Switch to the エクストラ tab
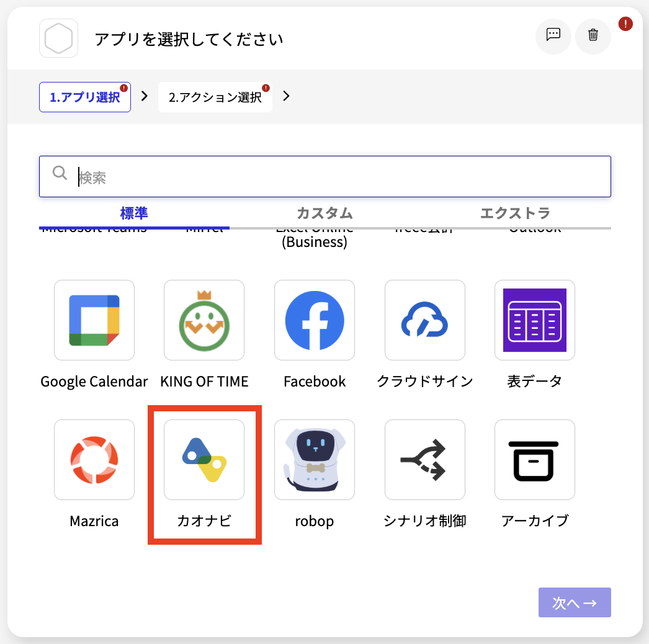Viewport: 649px width, 644px height. point(516,213)
